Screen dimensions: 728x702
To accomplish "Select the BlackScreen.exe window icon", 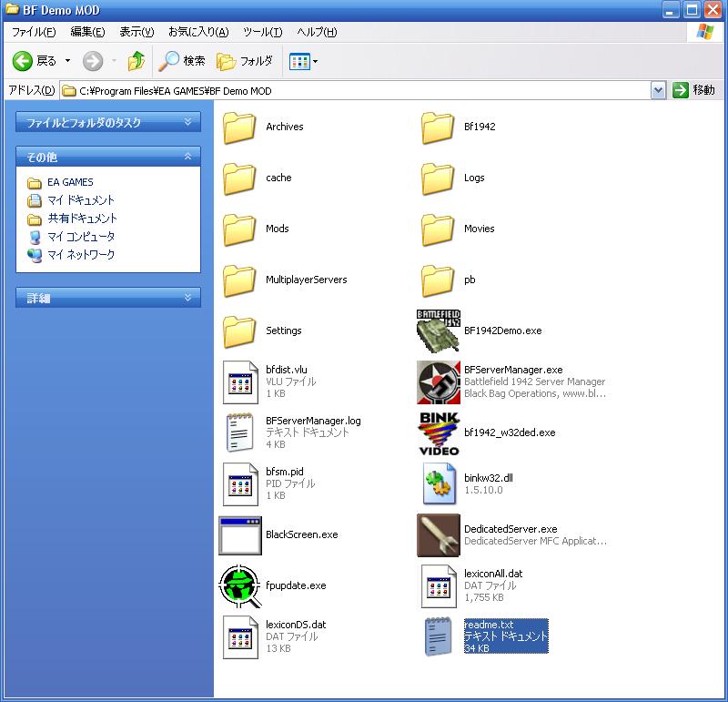I will (240, 535).
